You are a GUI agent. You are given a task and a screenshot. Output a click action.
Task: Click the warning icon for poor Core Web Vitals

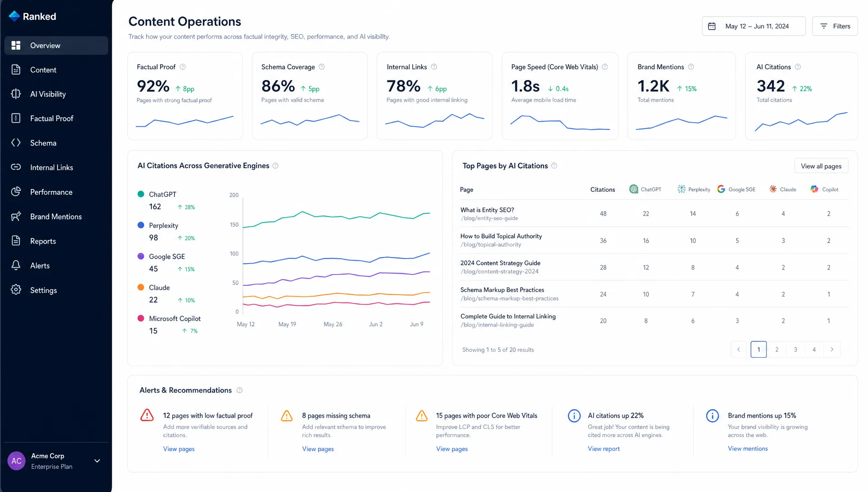421,416
